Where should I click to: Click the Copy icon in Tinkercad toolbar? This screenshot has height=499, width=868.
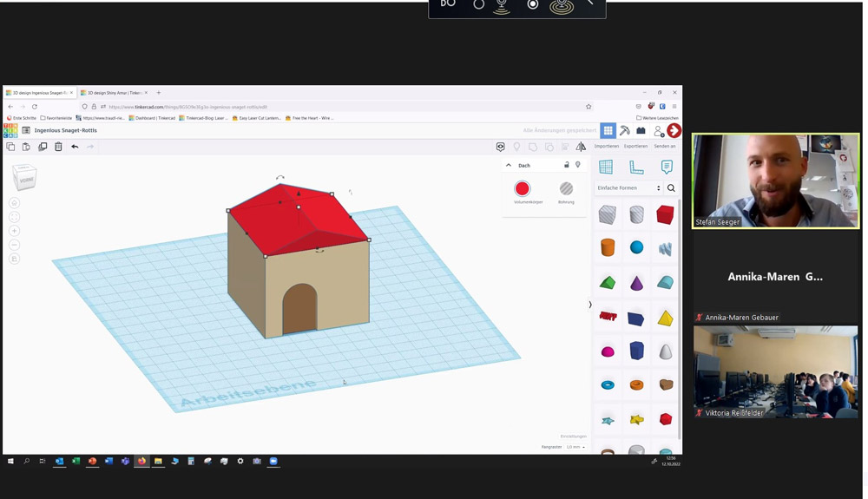pos(10,147)
